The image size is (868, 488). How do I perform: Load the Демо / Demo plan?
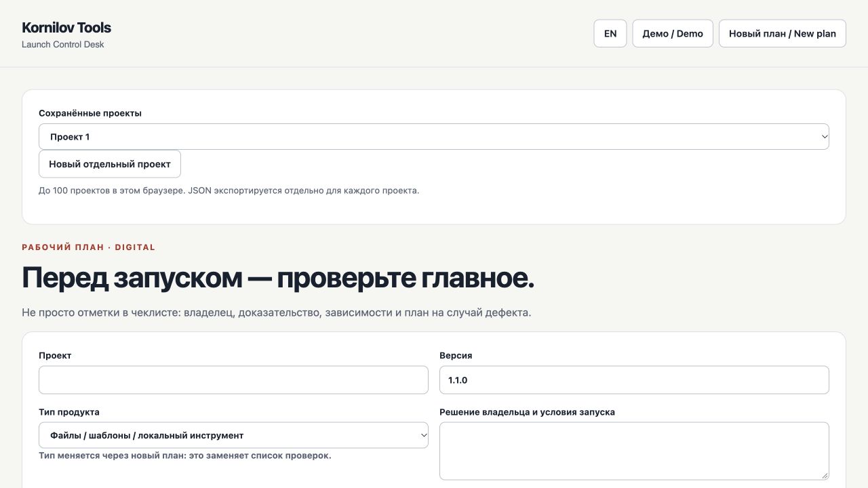point(673,33)
